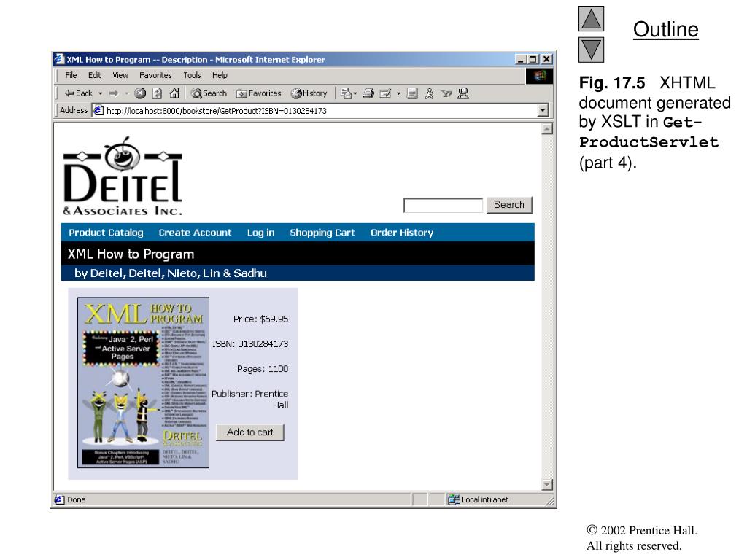Click the 'Publisher: Prentice Hall' text
Image resolution: width=747 pixels, height=560 pixels.
click(250, 399)
